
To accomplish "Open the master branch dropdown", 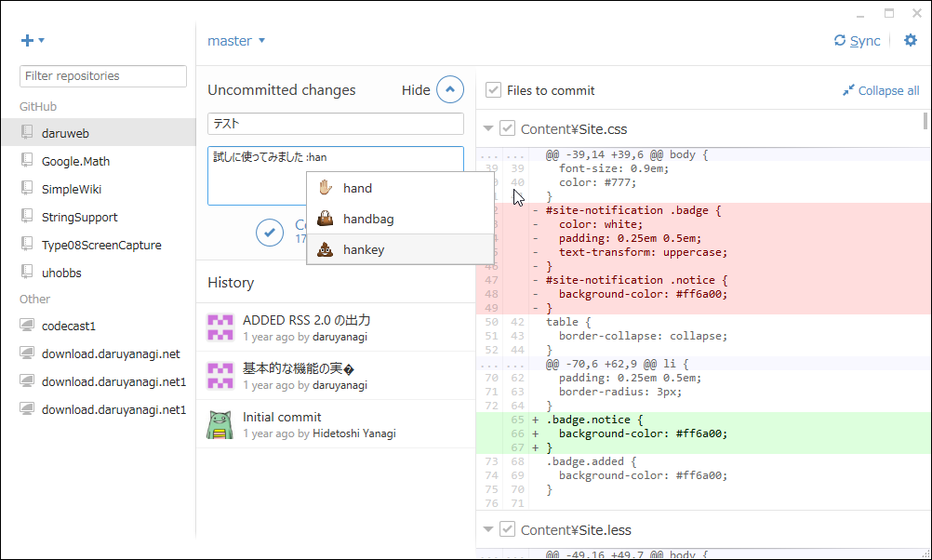I will [236, 41].
